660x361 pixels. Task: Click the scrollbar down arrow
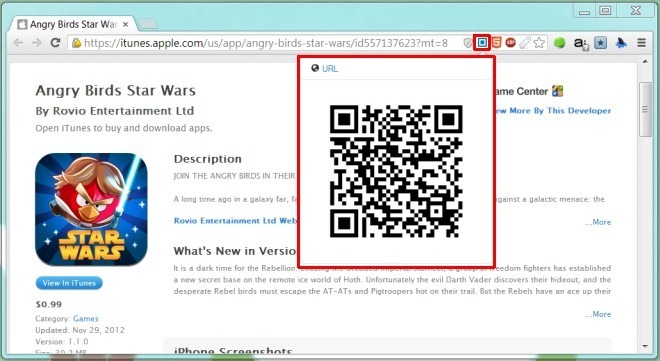645,347
